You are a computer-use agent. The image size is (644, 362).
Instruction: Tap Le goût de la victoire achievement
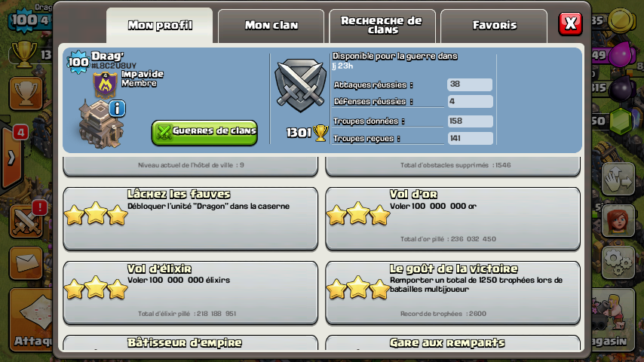point(452,293)
